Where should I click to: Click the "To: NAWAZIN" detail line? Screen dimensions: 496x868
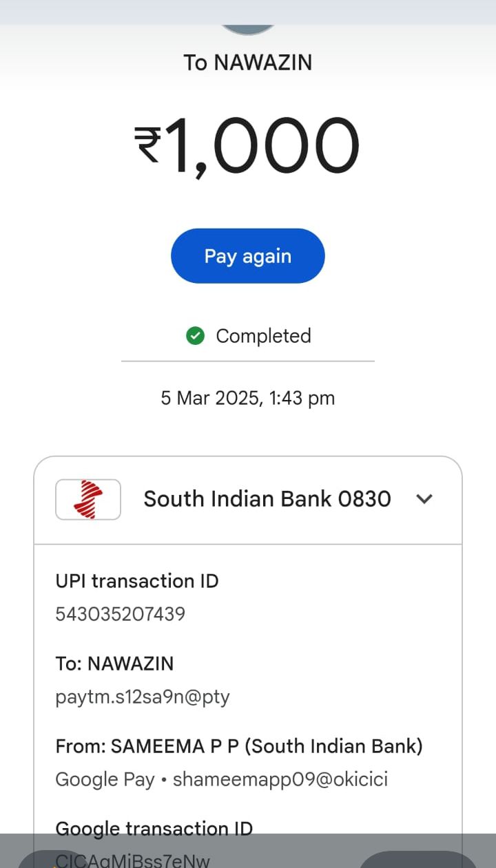pyautogui.click(x=114, y=664)
